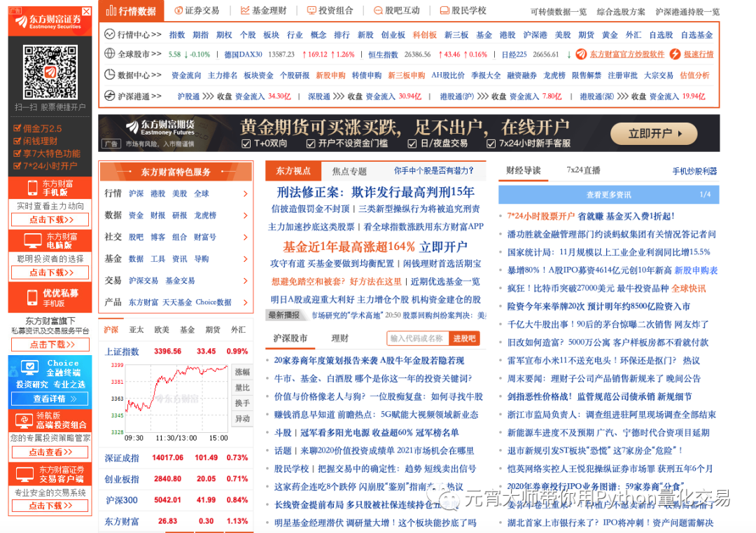Click the 电脑版 monitor icon in sidebar
Viewport: 756px width, 533px height.
(33, 240)
